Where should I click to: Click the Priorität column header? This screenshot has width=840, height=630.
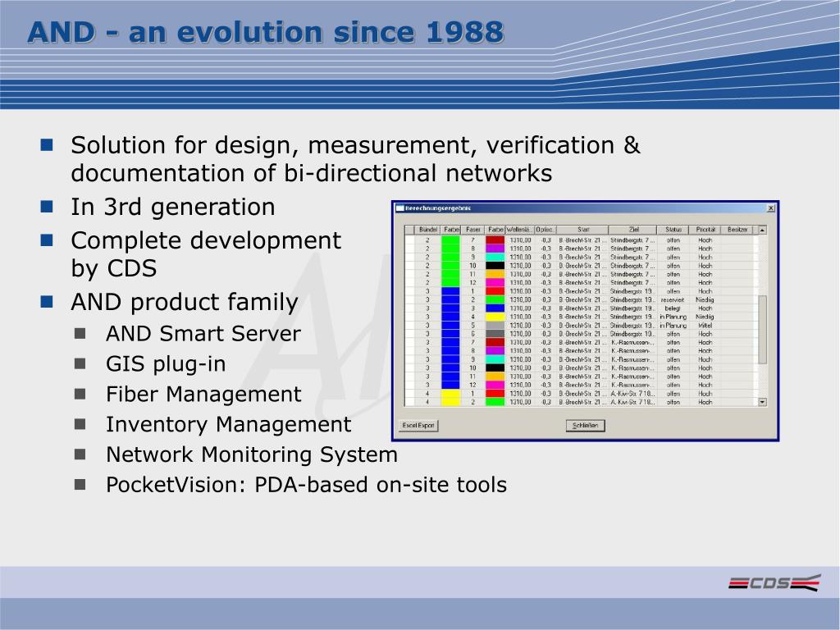pos(705,230)
